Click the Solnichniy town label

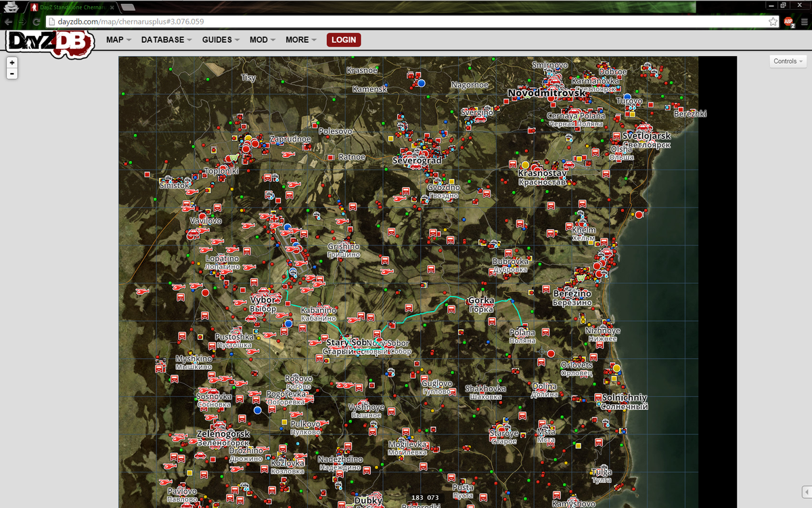pyautogui.click(x=625, y=398)
